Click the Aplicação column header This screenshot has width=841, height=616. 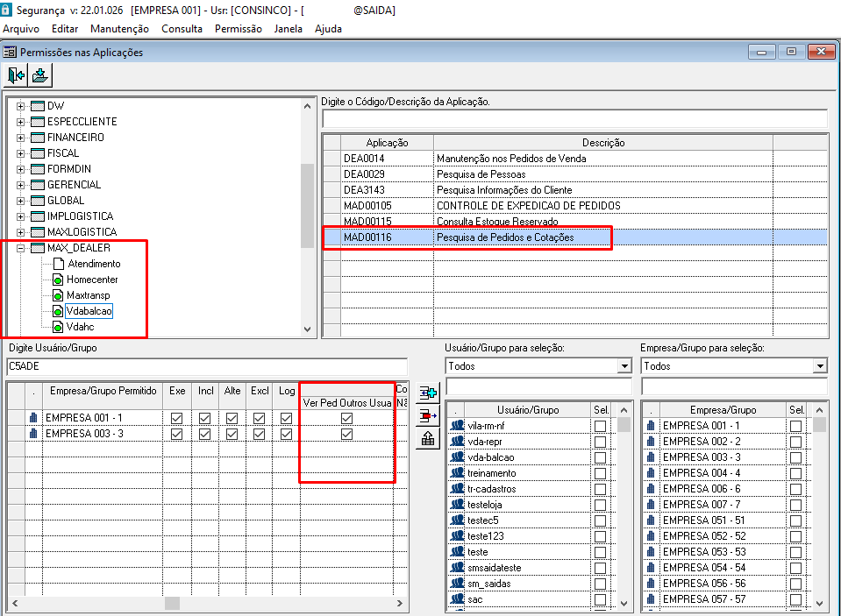click(x=388, y=143)
